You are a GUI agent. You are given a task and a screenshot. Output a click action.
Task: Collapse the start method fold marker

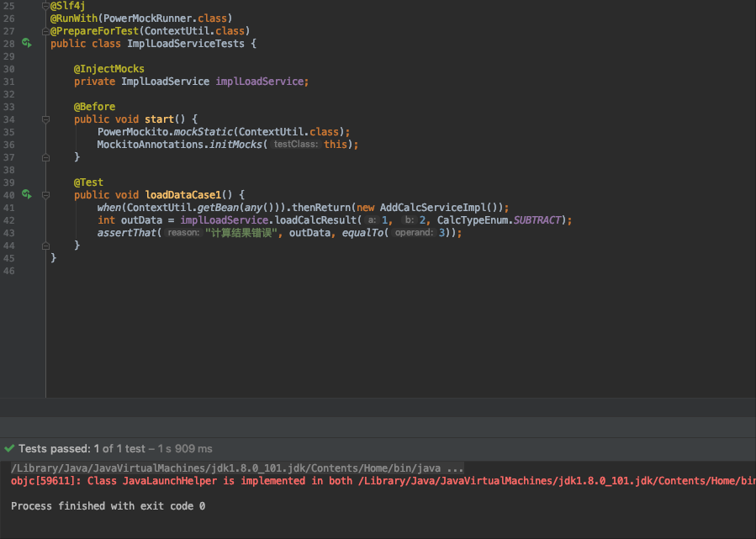coord(45,119)
